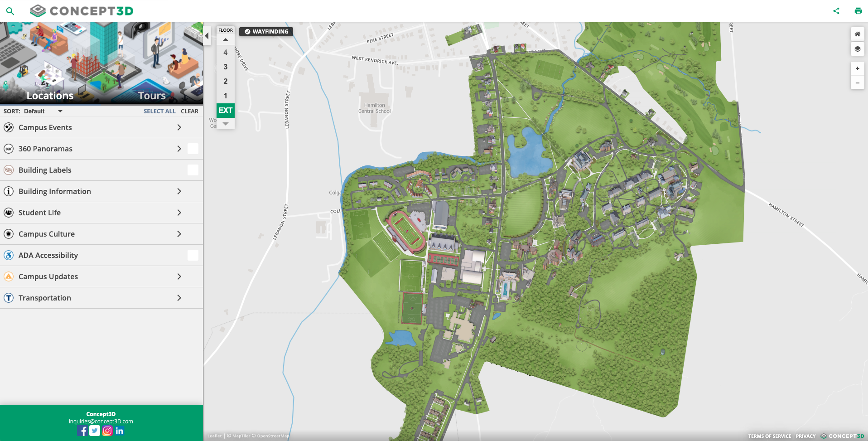The width and height of the screenshot is (868, 441).
Task: Open the map layers icon
Action: pos(857,49)
